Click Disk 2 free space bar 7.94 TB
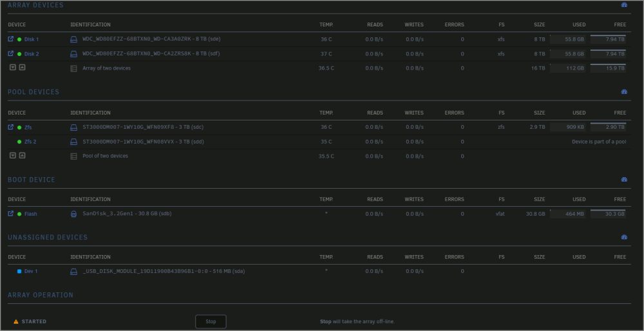The height and width of the screenshot is (331, 644). [609, 53]
